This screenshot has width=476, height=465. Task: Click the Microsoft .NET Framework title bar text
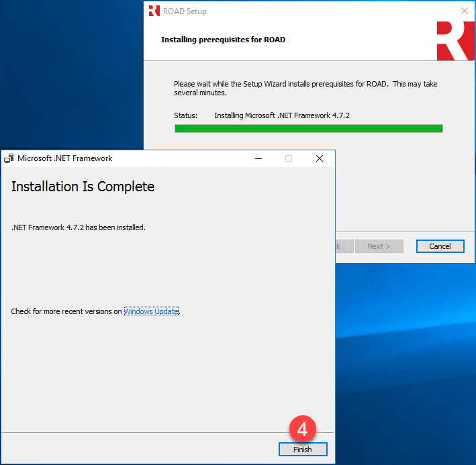64,159
